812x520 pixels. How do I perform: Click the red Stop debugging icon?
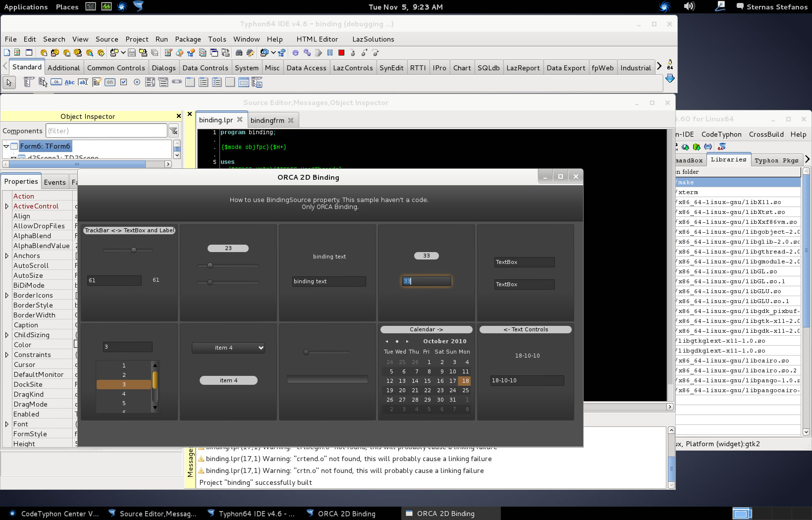click(341, 52)
